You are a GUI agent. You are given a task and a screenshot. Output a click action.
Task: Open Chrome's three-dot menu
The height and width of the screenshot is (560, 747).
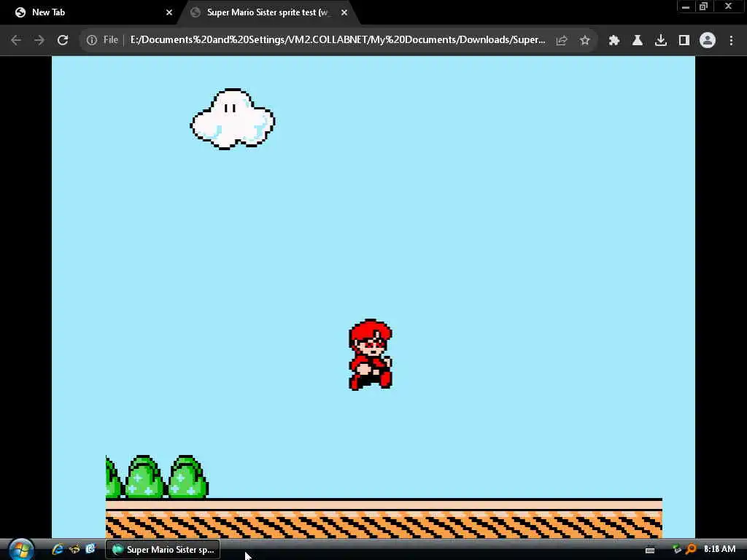click(x=731, y=41)
